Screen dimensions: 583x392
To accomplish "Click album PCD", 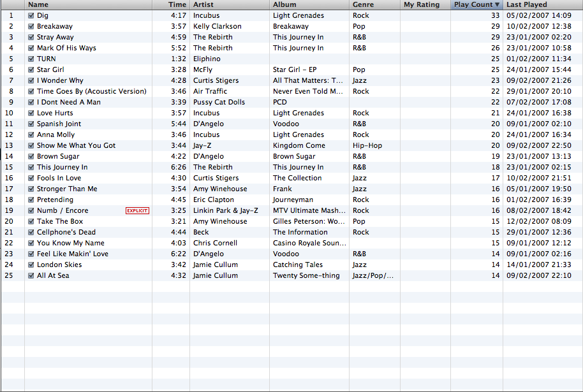I will [x=279, y=102].
